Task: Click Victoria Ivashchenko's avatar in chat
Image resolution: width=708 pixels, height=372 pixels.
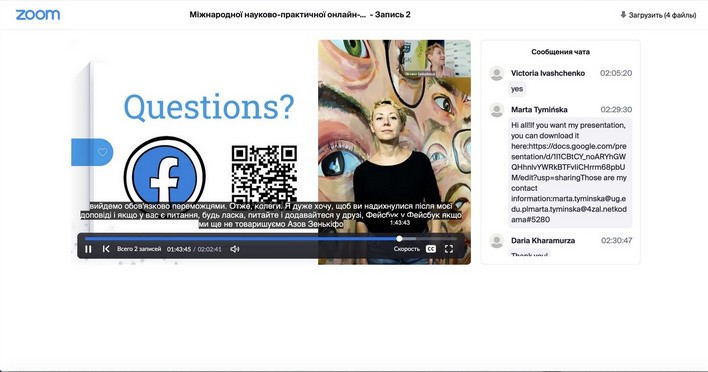Action: pyautogui.click(x=497, y=74)
